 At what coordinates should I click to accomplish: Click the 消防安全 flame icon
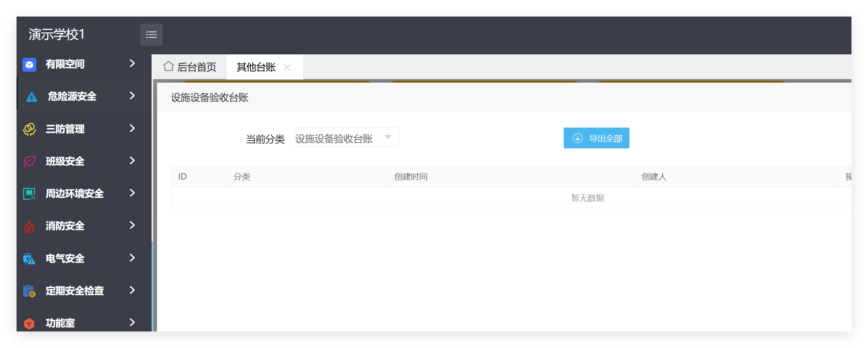click(30, 226)
